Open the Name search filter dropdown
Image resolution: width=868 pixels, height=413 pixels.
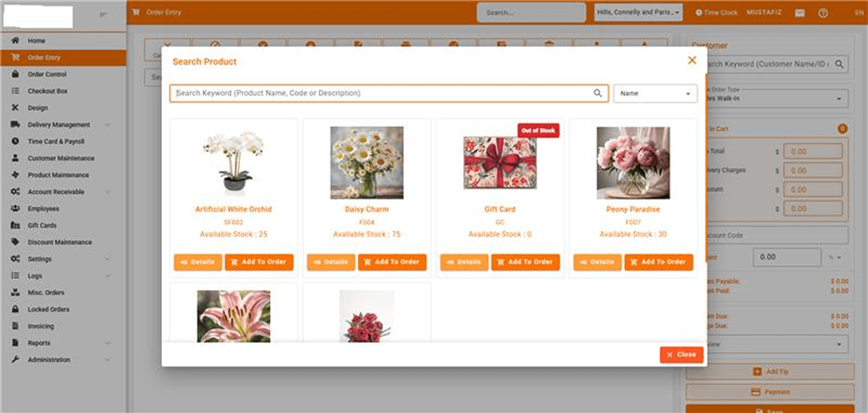point(655,93)
